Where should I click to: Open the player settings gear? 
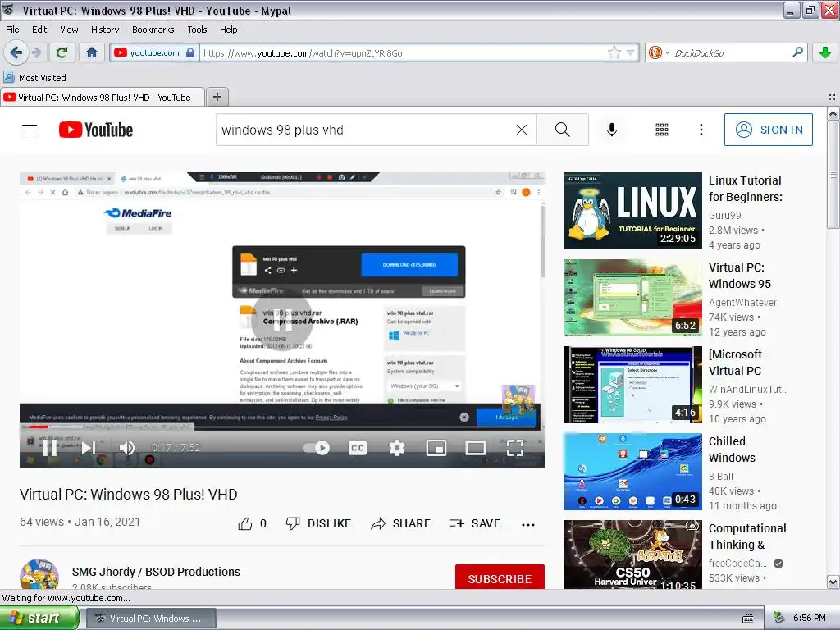click(396, 448)
